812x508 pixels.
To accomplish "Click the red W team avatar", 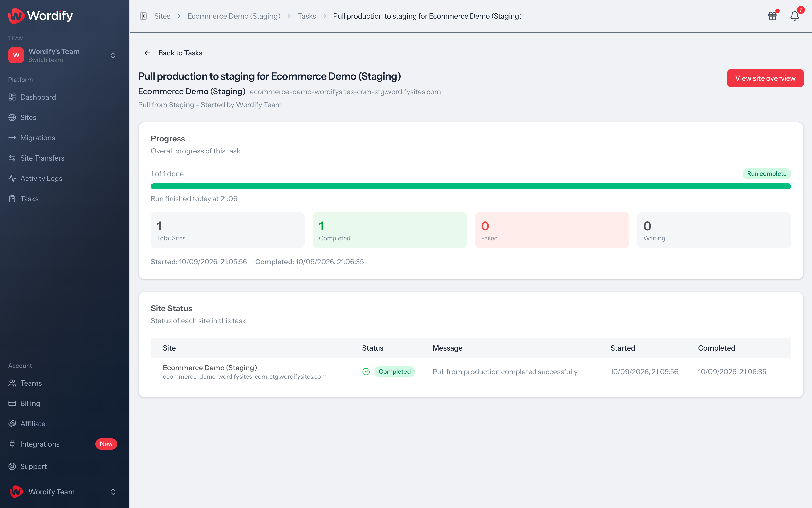I will click(16, 55).
